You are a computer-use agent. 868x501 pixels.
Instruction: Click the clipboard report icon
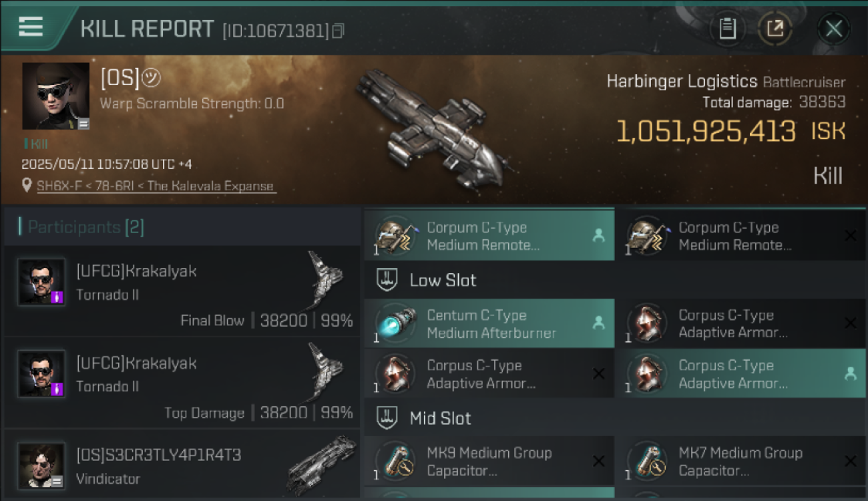(x=728, y=29)
